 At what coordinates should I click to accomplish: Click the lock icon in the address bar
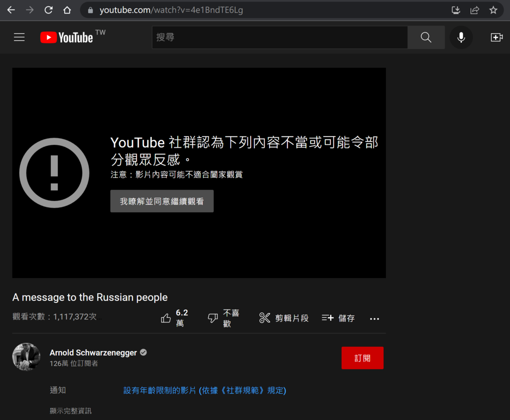click(x=91, y=10)
